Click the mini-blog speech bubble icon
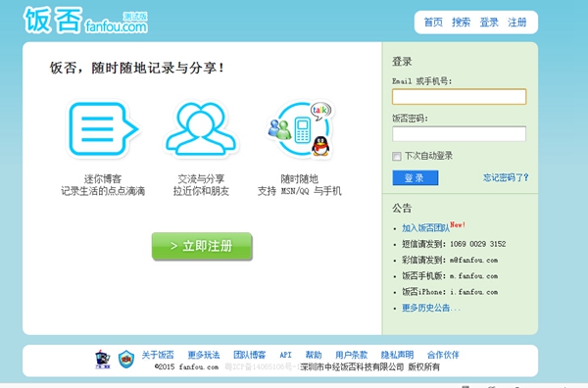Viewport: 588px width, 388px height. (x=103, y=129)
